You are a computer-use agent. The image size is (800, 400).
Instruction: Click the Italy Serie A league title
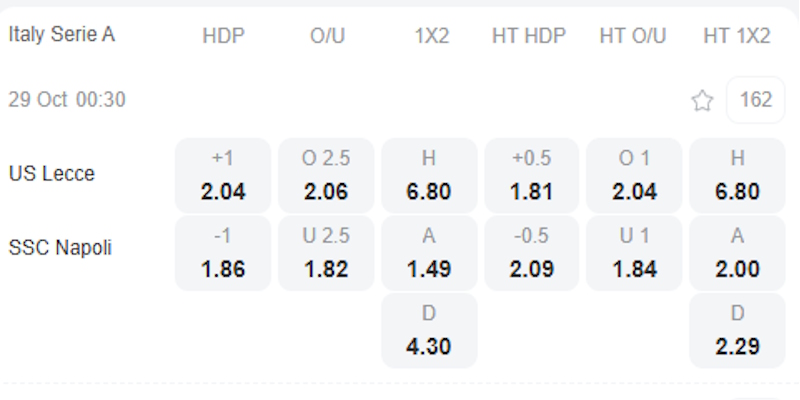(x=62, y=35)
